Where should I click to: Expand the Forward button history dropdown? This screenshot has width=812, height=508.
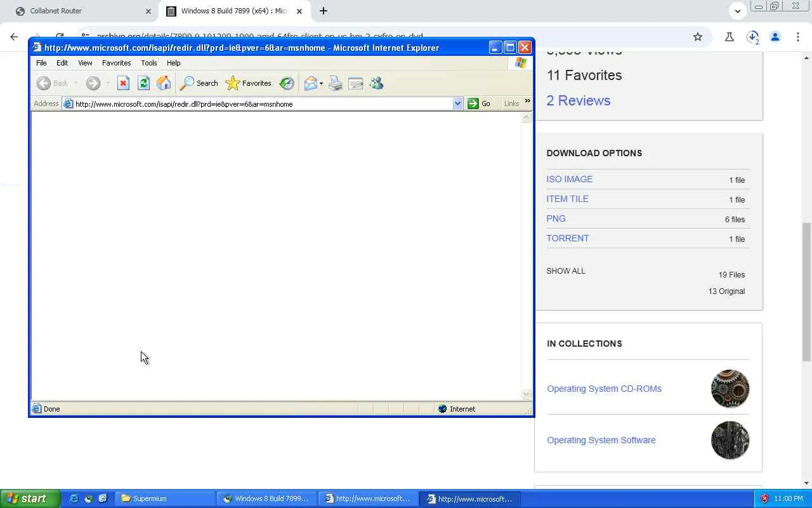coord(108,83)
